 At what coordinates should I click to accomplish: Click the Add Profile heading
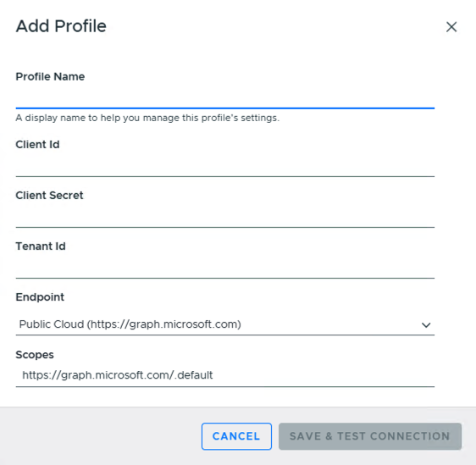pos(61,26)
